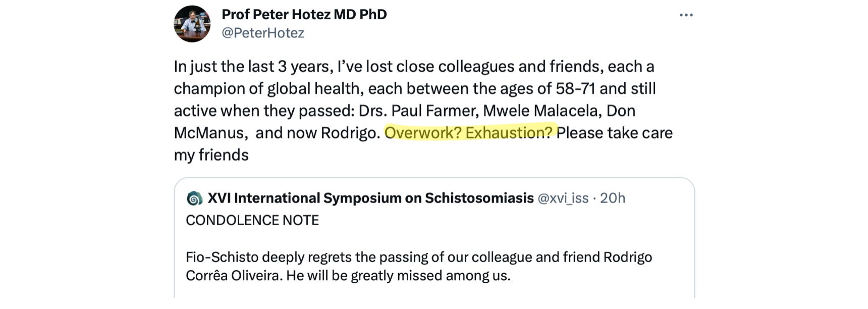Click "Fio-Schisto" in the quoted post
Image resolution: width=868 pixels, height=309 pixels.
pyautogui.click(x=221, y=257)
